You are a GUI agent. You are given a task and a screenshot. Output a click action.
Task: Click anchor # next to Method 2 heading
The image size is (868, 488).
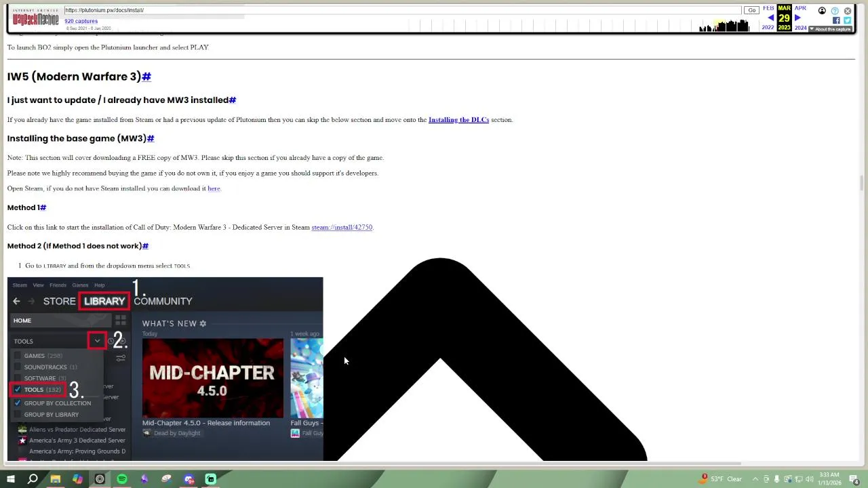point(145,246)
